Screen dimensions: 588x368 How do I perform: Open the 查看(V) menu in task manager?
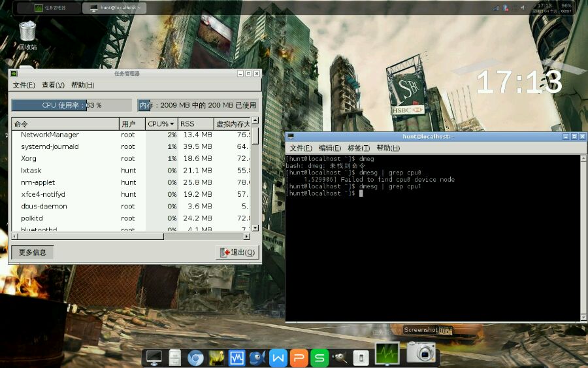[x=54, y=85]
